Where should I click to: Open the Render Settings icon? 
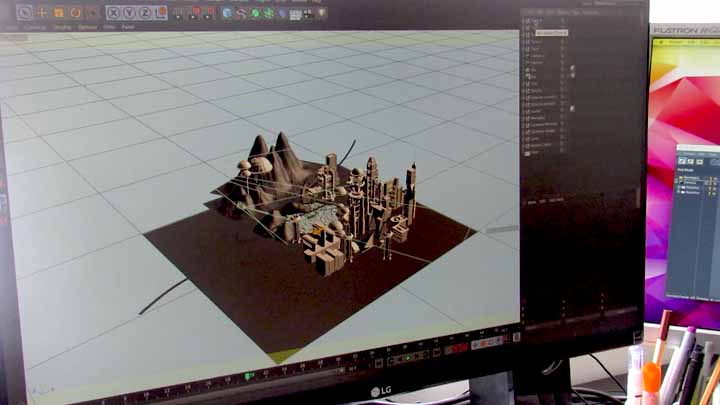click(211, 13)
